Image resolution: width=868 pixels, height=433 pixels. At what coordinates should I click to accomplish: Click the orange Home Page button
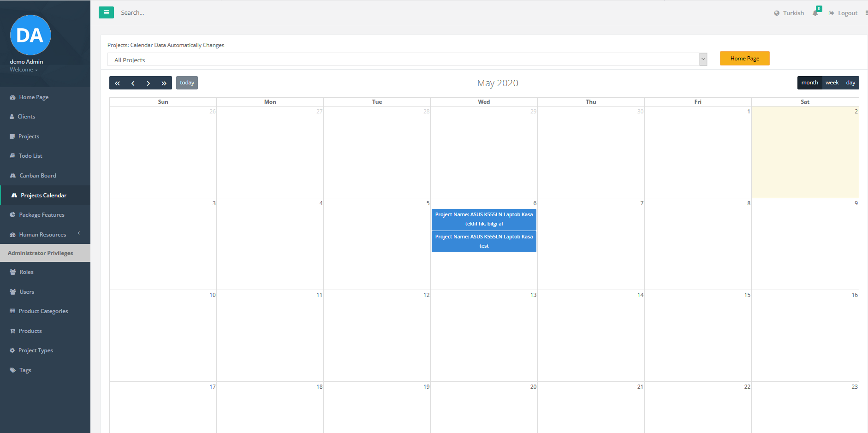pos(744,59)
